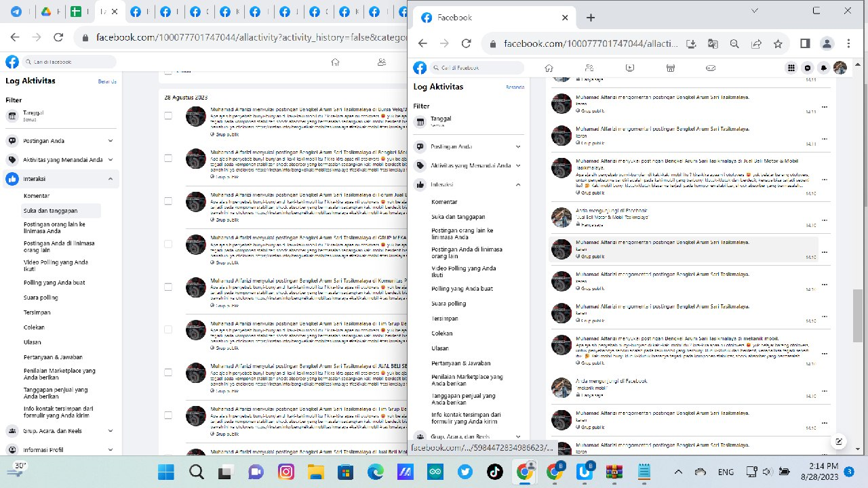Click the share page icon in the address bar
The height and width of the screenshot is (488, 868).
(x=756, y=43)
